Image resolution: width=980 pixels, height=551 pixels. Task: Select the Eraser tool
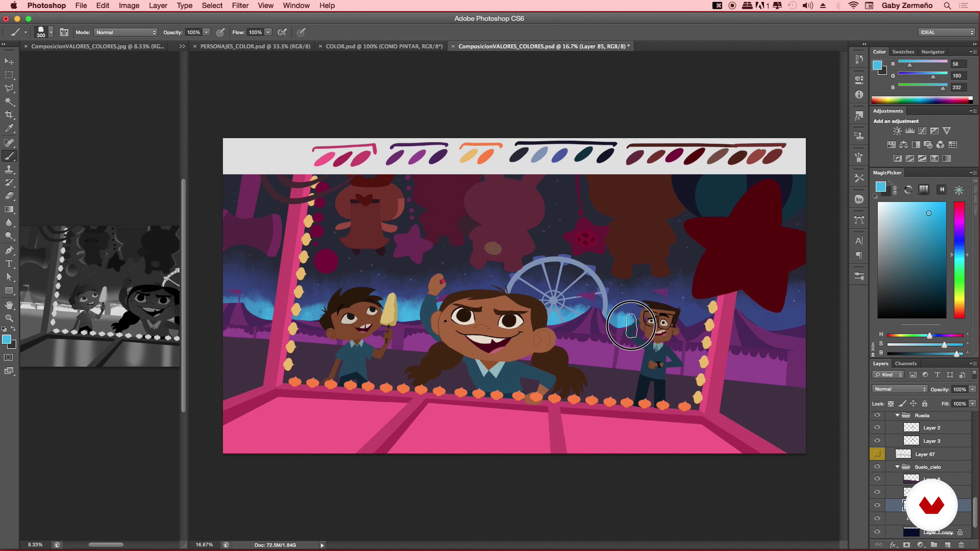coord(9,196)
